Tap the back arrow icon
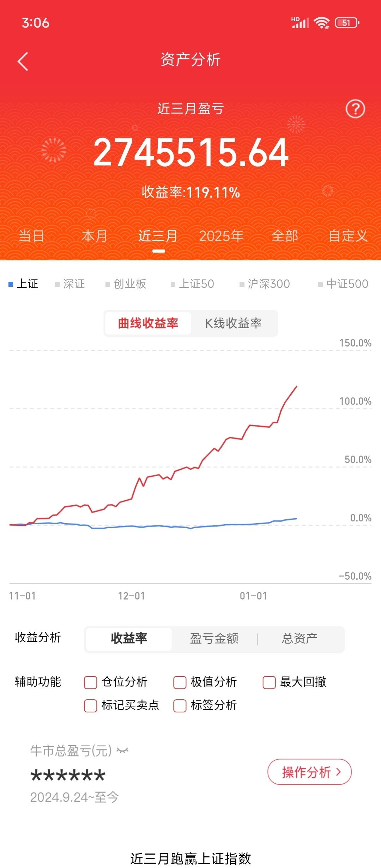Screen dimensions: 381x868 [x=23, y=61]
